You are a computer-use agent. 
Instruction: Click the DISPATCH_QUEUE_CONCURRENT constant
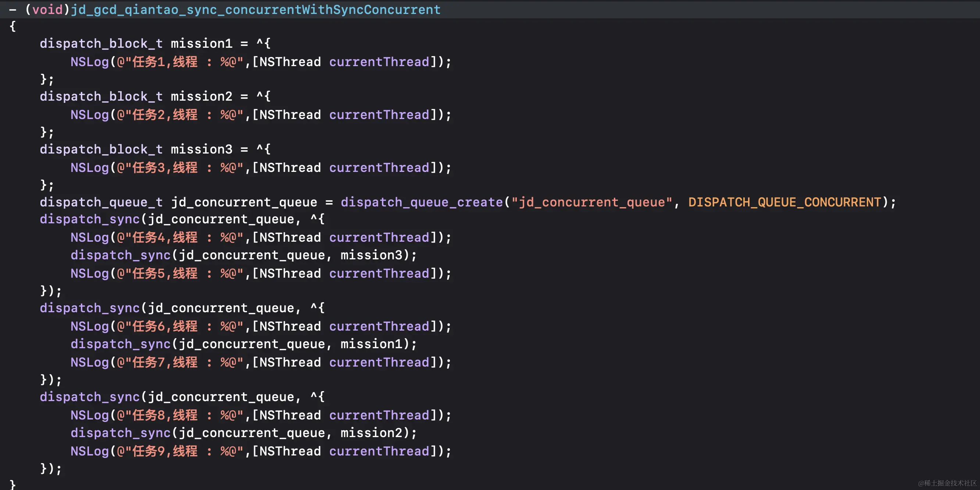click(x=784, y=202)
